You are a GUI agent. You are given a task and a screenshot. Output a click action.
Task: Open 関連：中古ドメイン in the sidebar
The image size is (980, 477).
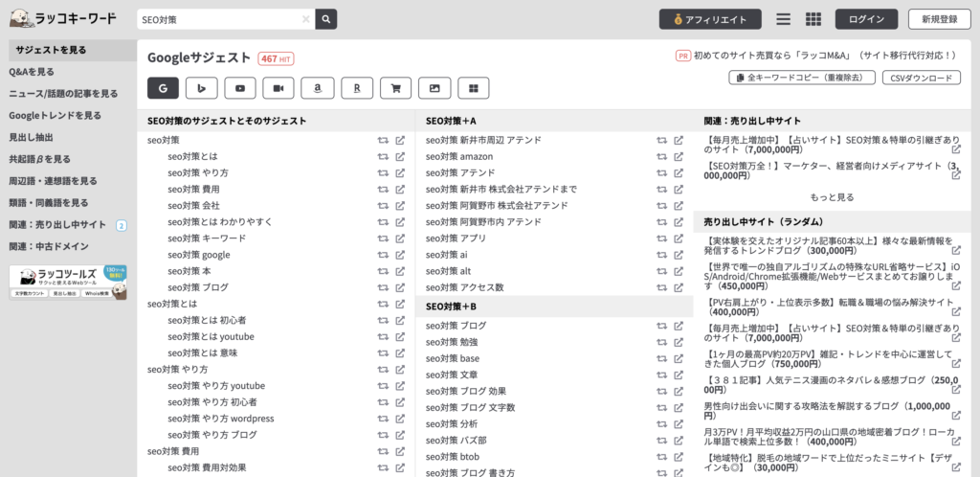tap(49, 246)
